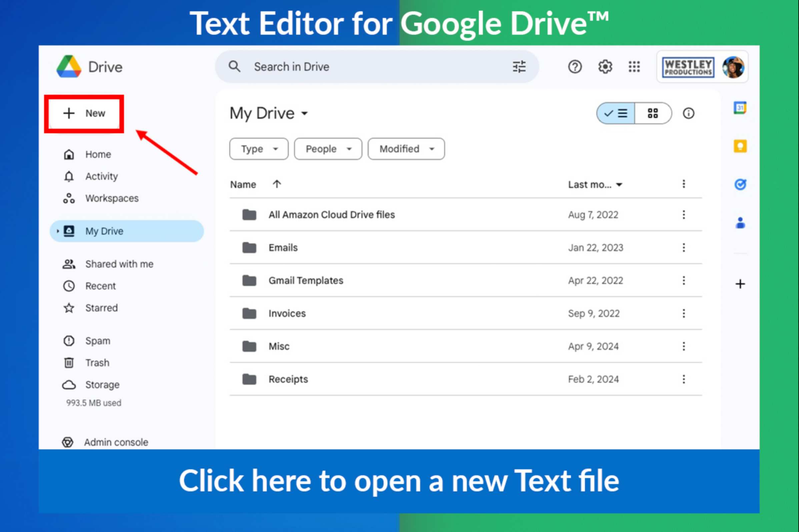Open more options for Receipts folder
This screenshot has height=532, width=799.
point(684,379)
